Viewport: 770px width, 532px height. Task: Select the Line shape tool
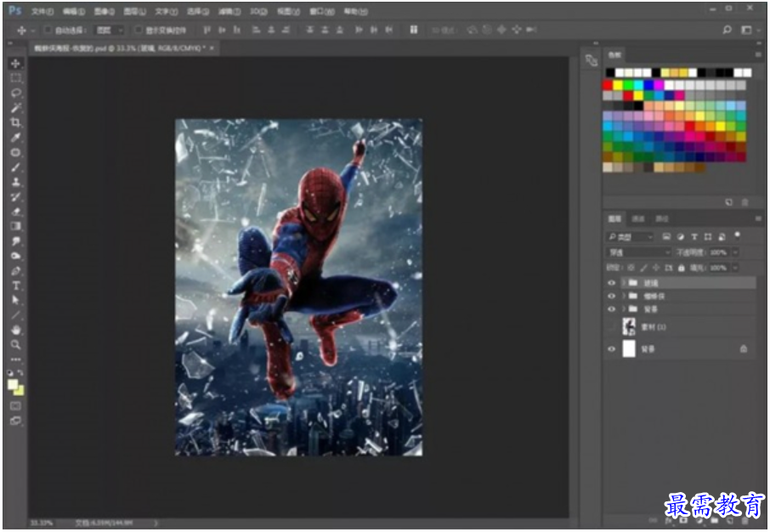pyautogui.click(x=15, y=315)
